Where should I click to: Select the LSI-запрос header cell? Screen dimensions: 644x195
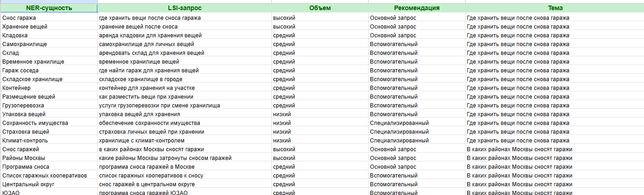point(185,8)
